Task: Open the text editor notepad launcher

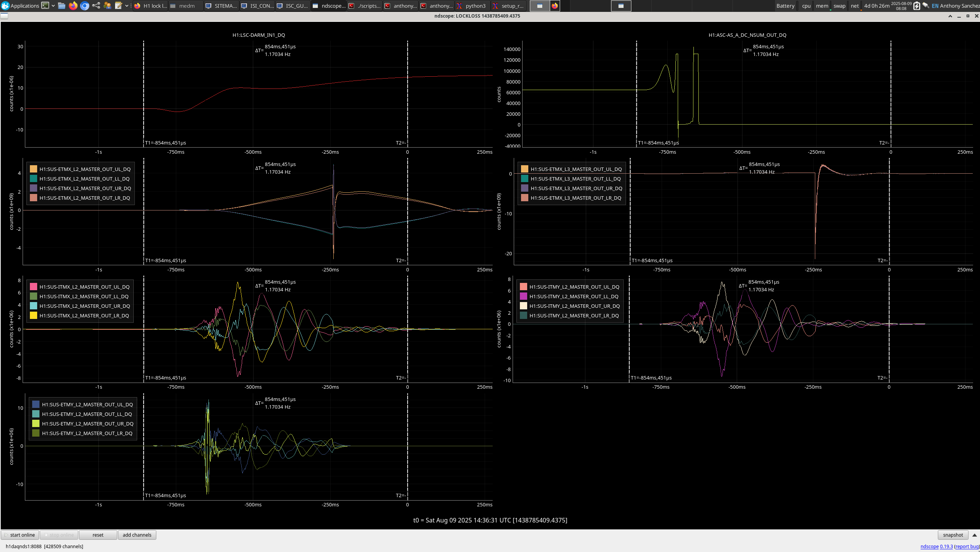Action: 118,5
